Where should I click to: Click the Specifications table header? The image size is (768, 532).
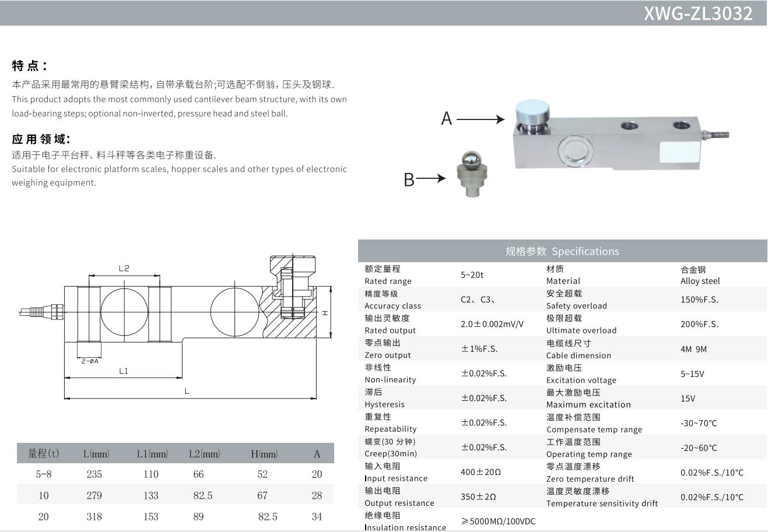(x=562, y=251)
